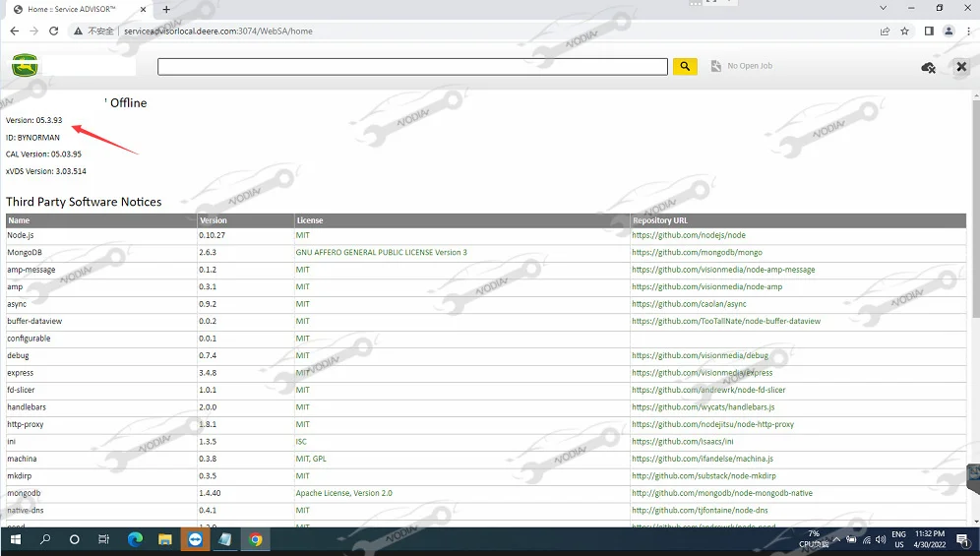The height and width of the screenshot is (556, 980).
Task: Click the GNU AFFERO GENERAL PUBLIC LICENSE text
Action: pos(381,253)
